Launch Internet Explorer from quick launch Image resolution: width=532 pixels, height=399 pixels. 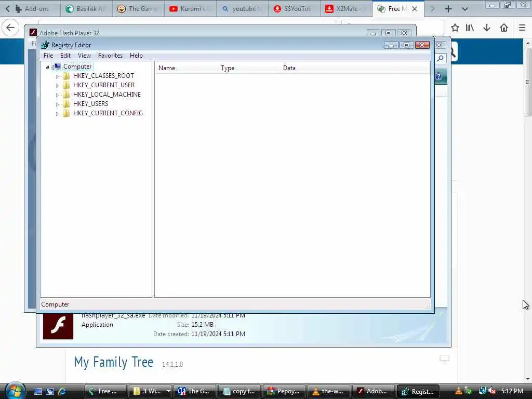pyautogui.click(x=62, y=391)
